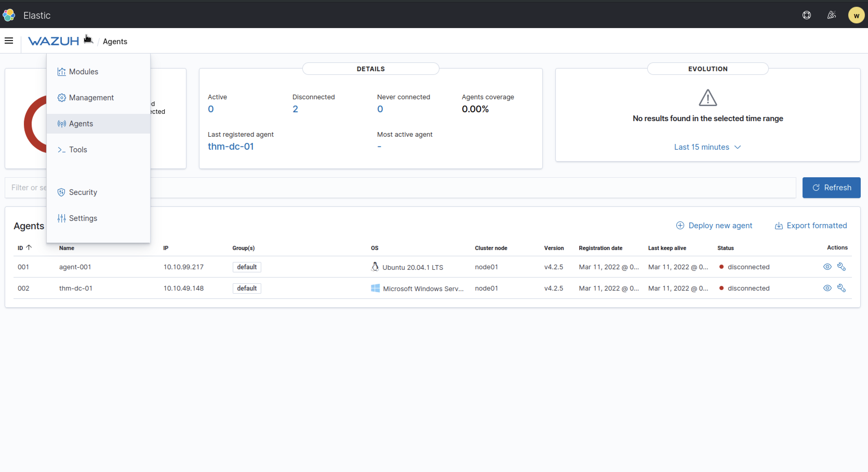Click the Settings sliders icon
Viewport: 868px width, 472px height.
click(61, 218)
